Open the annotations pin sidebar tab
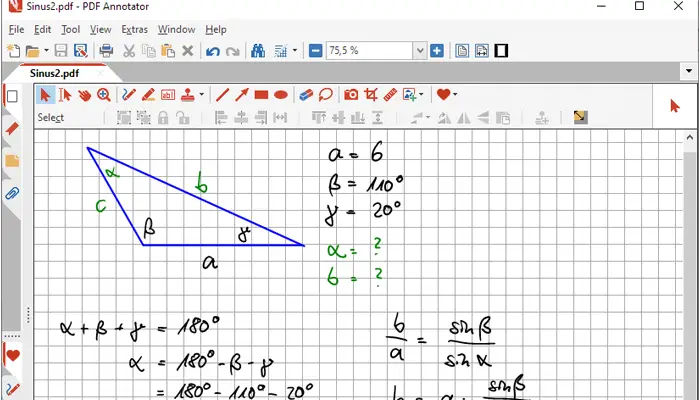 (x=12, y=129)
